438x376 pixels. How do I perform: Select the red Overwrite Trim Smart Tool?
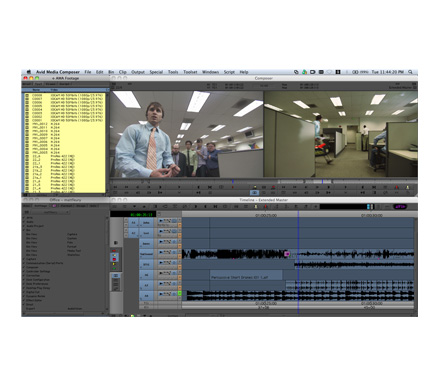pyautogui.click(x=114, y=259)
